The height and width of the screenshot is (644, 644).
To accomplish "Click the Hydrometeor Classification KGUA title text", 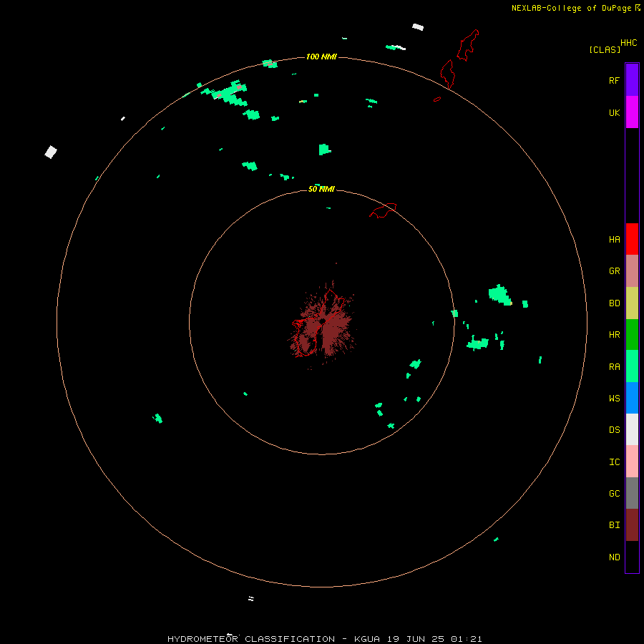I will 324,639.
